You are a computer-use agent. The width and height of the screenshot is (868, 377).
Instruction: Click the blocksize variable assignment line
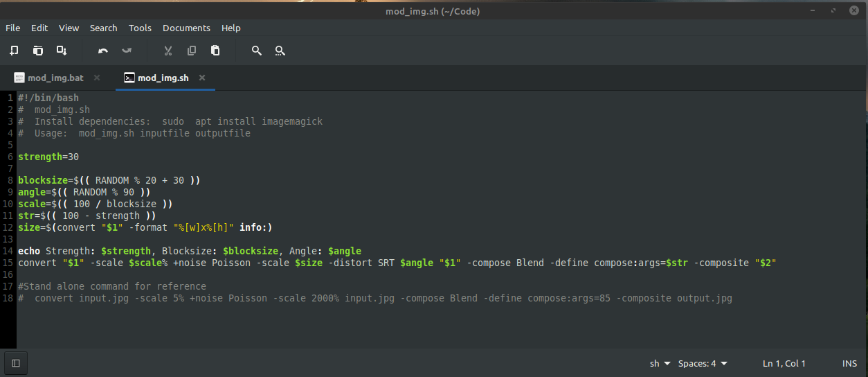109,180
